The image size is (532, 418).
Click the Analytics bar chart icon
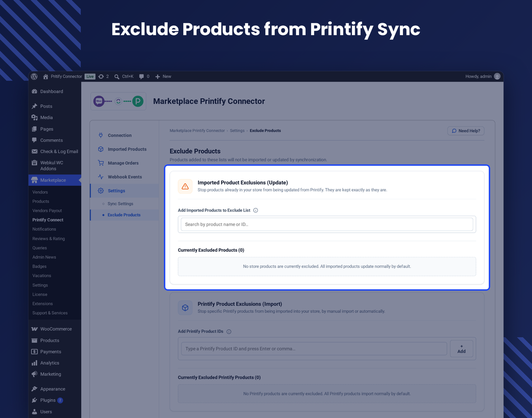tap(34, 363)
